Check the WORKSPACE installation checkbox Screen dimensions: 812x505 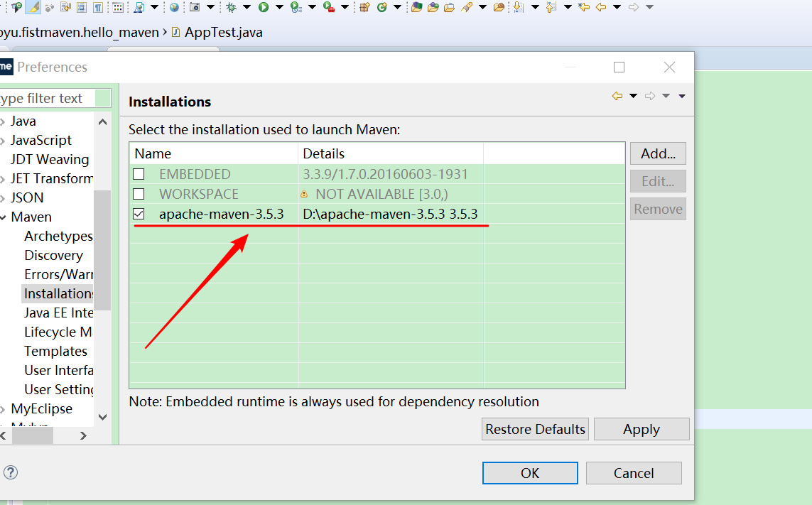[x=139, y=194]
